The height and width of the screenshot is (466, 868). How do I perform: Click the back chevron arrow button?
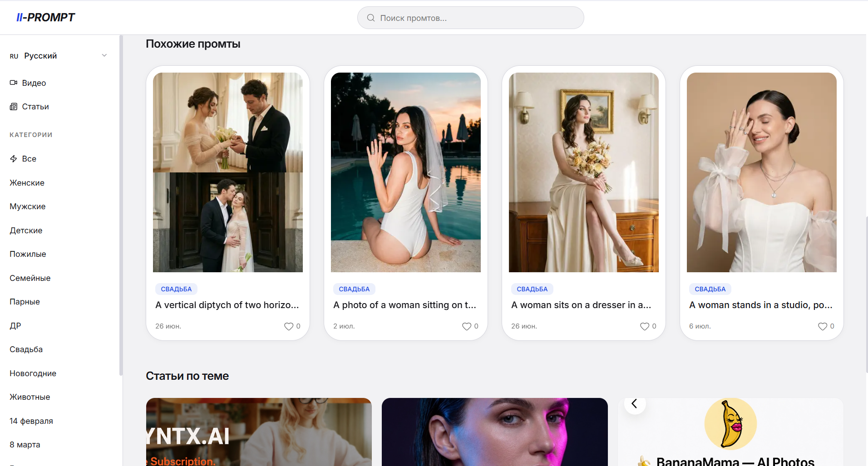point(635,403)
